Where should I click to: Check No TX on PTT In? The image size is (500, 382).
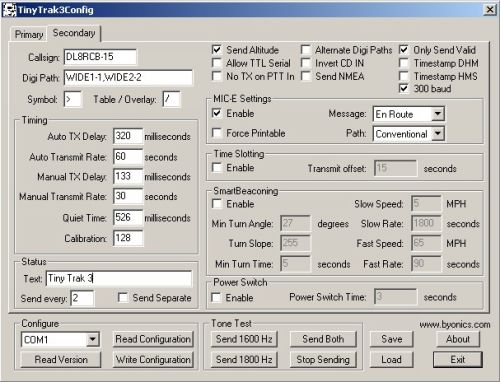click(217, 76)
